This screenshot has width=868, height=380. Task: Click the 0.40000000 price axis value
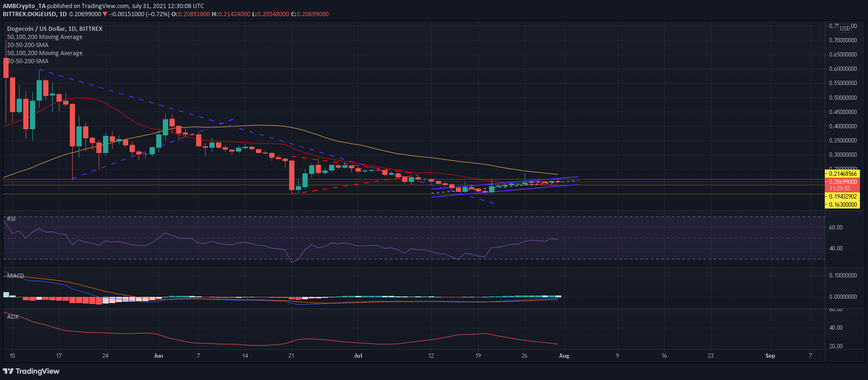coord(843,126)
